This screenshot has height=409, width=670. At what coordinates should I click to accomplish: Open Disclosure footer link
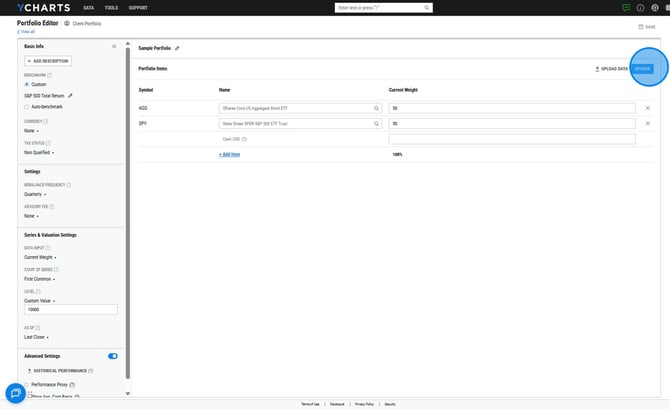click(337, 404)
